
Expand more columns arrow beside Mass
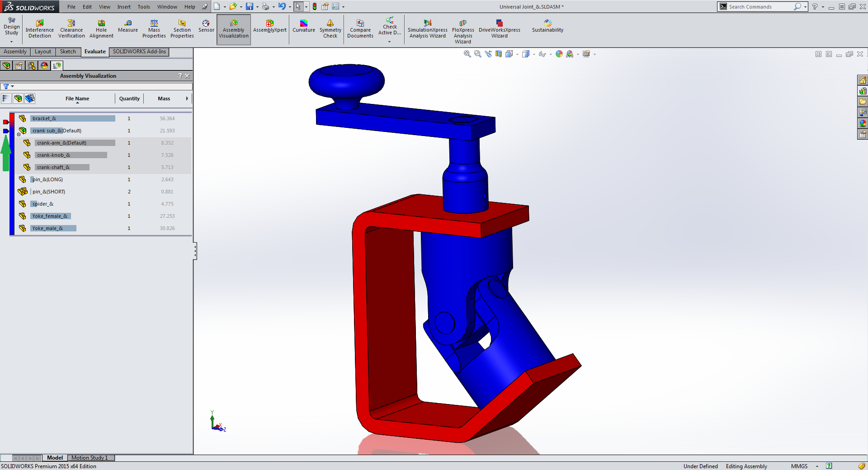(187, 99)
